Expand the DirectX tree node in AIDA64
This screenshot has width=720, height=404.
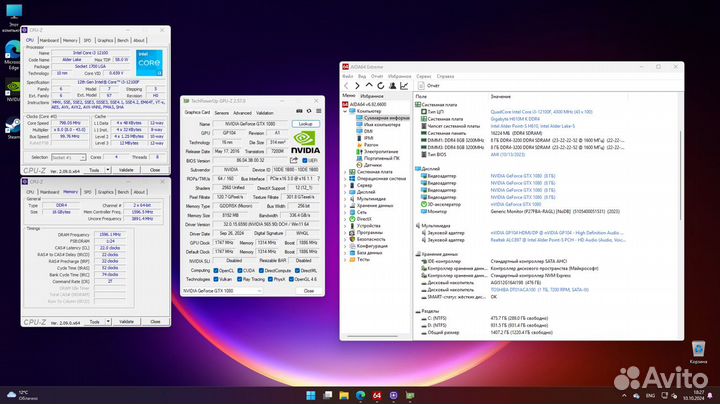(x=345, y=219)
